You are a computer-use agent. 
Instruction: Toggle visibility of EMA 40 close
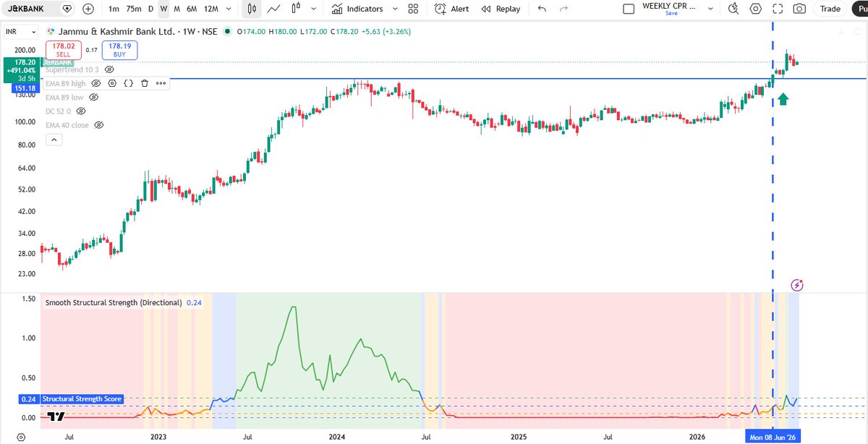click(x=98, y=125)
